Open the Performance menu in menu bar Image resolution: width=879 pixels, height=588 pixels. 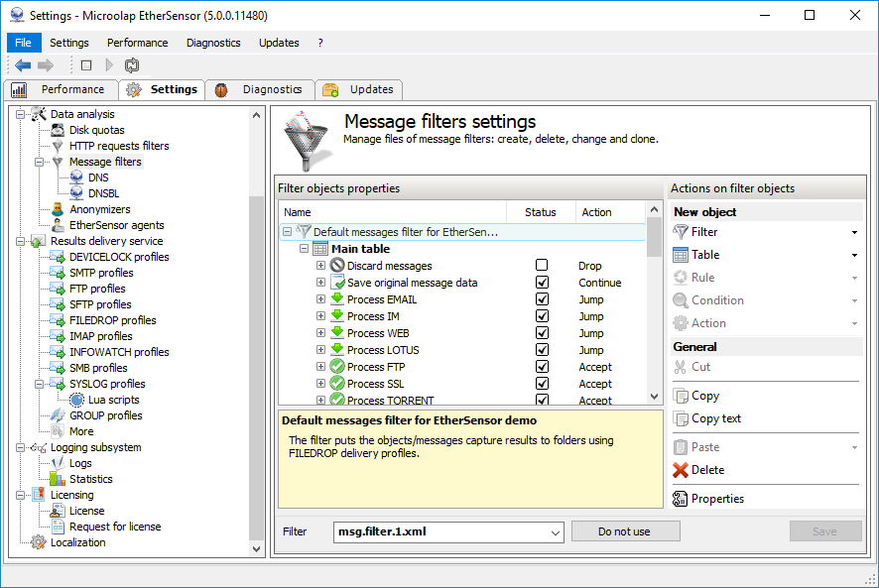(137, 43)
